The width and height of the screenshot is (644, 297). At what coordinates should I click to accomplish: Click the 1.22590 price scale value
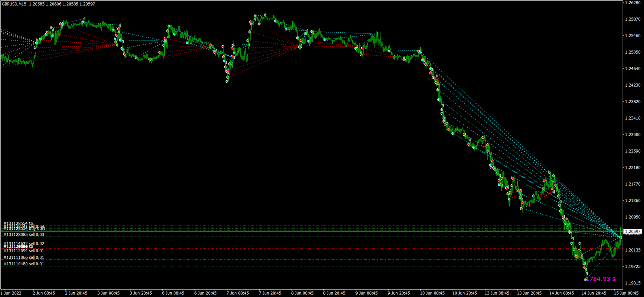pos(632,151)
